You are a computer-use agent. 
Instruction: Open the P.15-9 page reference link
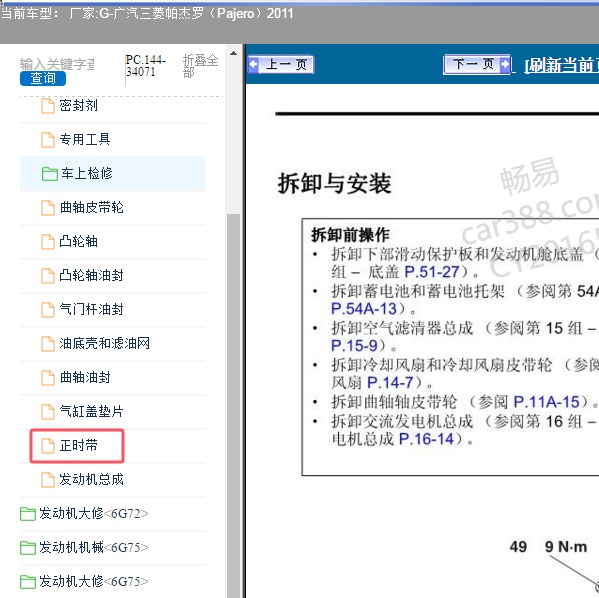click(354, 345)
